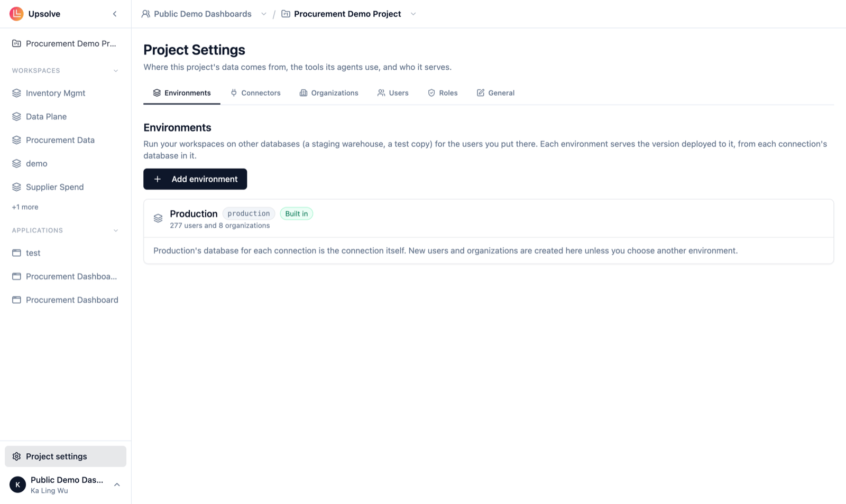Open the Data Plane workspace
Viewport: 846px width, 504px height.
66,116
